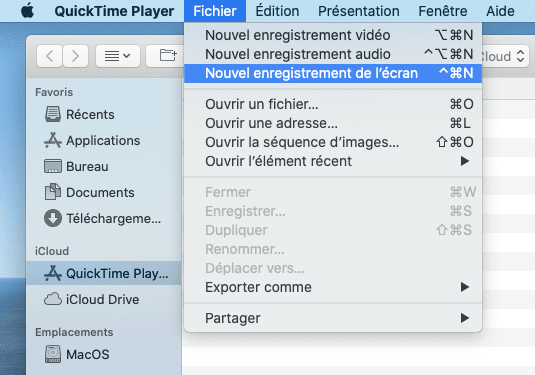Open Documents in the sidebar

pos(104,192)
